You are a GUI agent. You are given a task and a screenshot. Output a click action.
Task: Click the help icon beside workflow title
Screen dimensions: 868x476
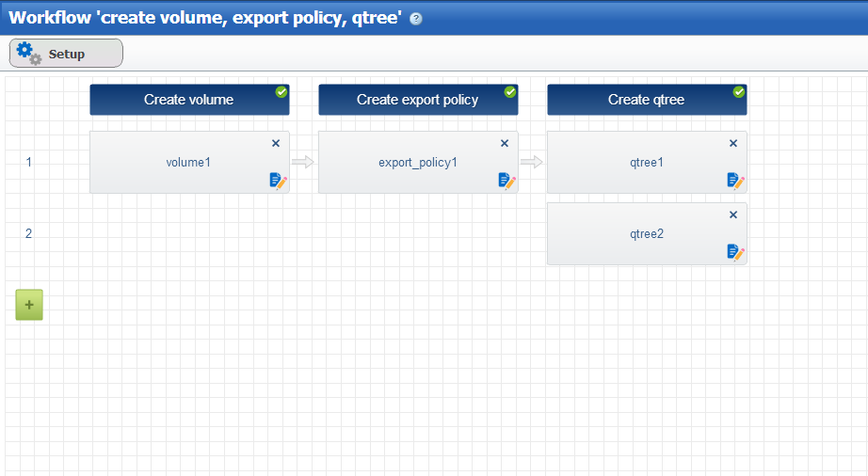click(416, 19)
